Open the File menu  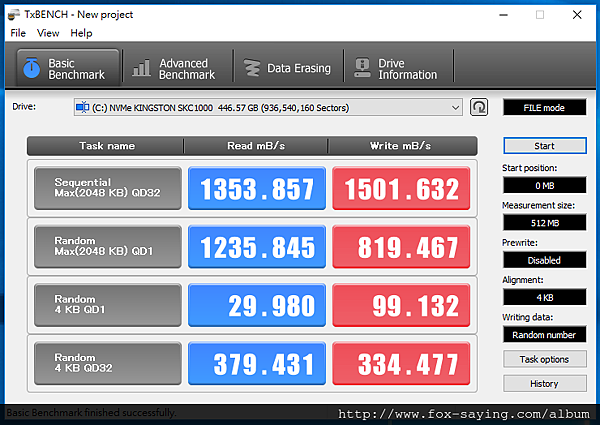pos(18,33)
